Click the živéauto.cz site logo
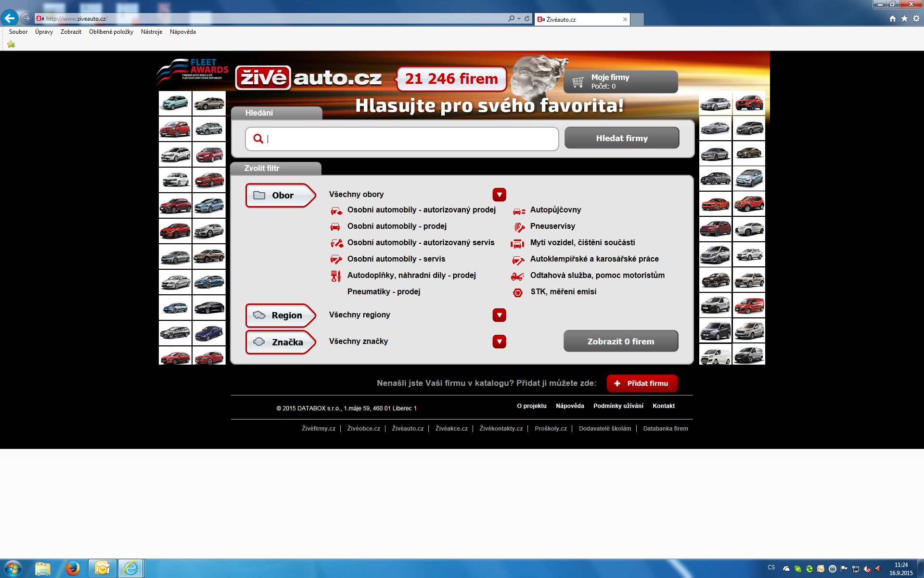The width and height of the screenshot is (924, 578). click(x=308, y=78)
